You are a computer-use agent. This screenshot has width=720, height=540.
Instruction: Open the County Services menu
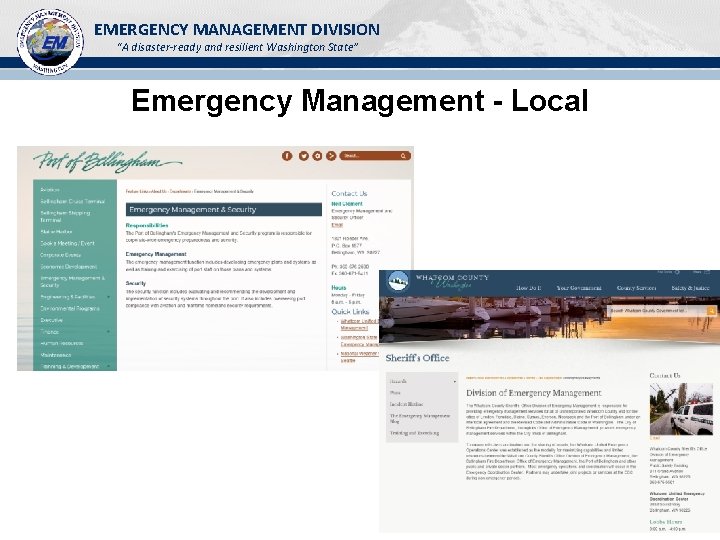click(636, 288)
